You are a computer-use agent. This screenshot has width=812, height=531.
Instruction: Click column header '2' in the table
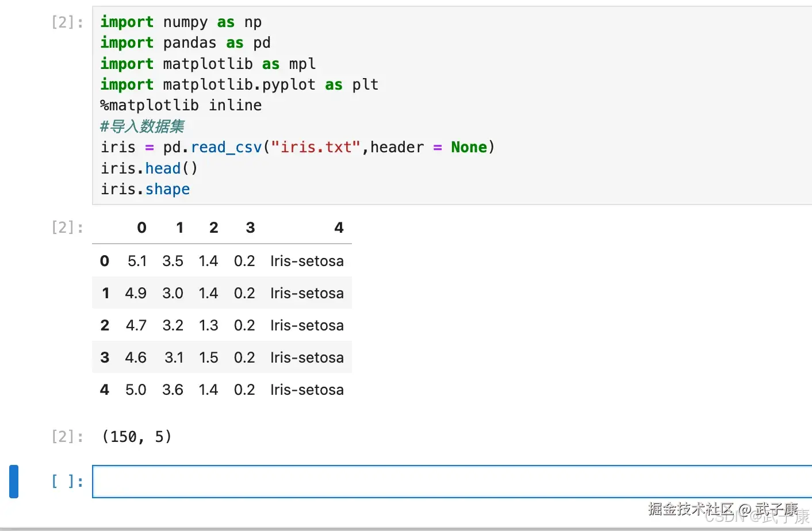click(x=213, y=228)
